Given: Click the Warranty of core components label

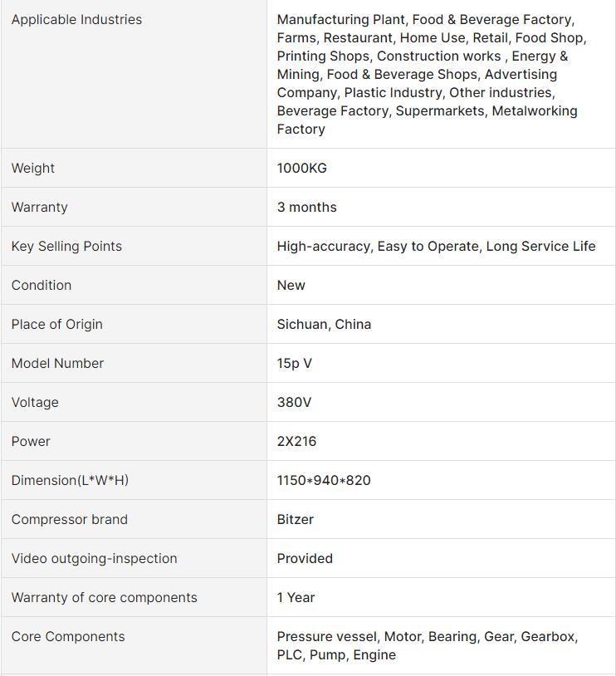Looking at the screenshot, I should [105, 597].
